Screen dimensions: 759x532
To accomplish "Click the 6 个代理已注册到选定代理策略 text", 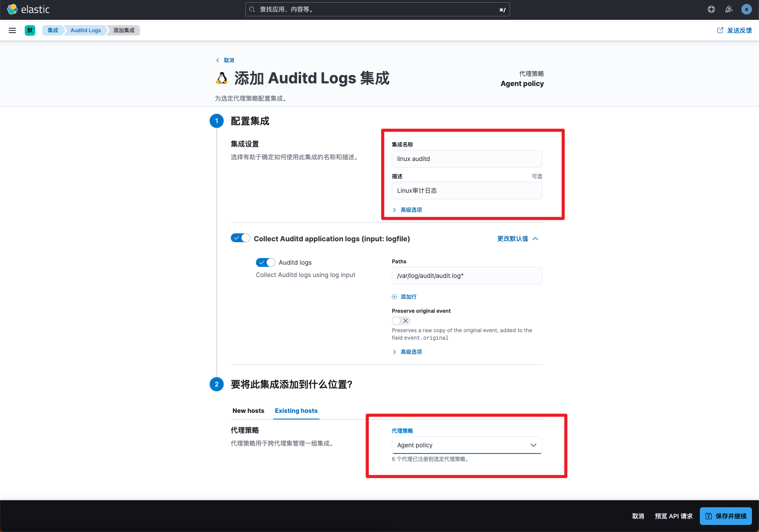I will [430, 459].
